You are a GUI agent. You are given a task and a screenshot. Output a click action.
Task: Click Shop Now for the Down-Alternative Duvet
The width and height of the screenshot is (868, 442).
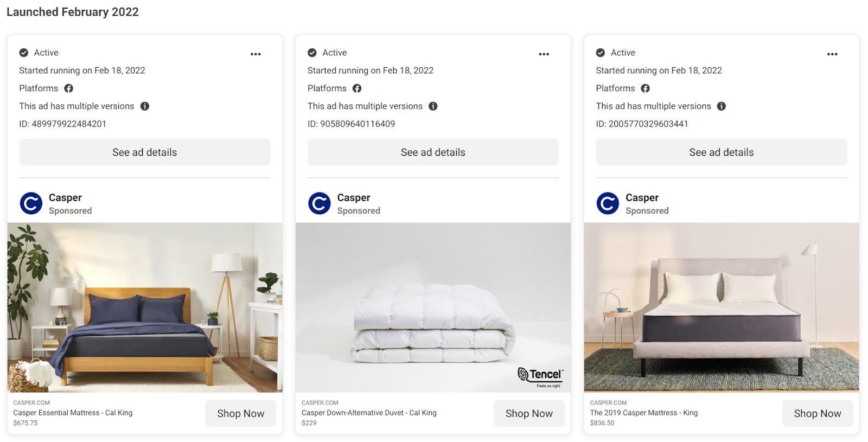529,414
